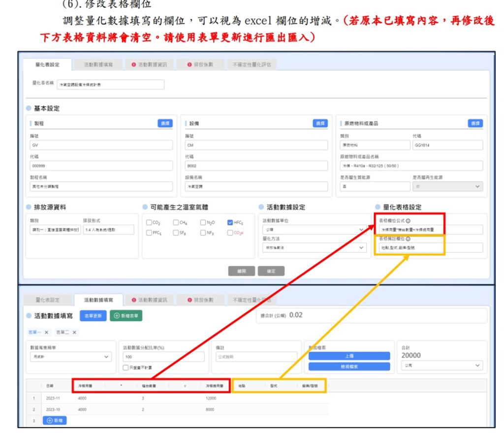Click the blue 上傳 upload button
Viewport: 504px width, 435px height.
coord(349,355)
